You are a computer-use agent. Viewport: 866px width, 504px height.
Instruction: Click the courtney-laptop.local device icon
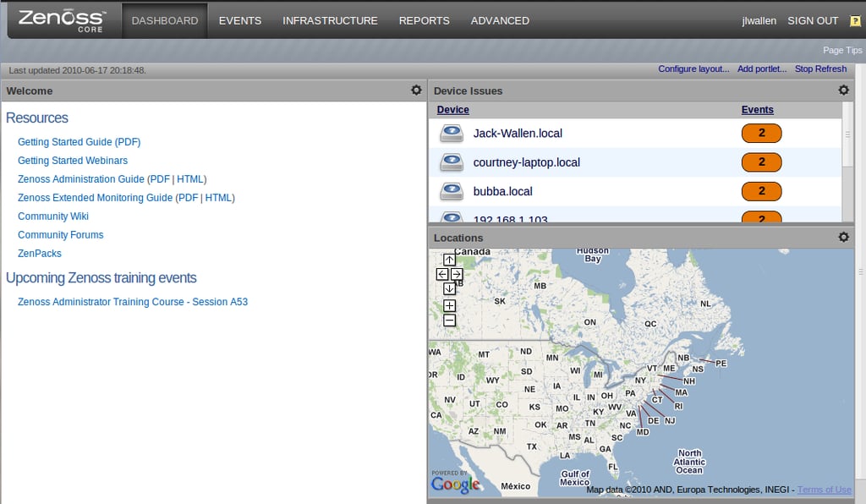452,162
